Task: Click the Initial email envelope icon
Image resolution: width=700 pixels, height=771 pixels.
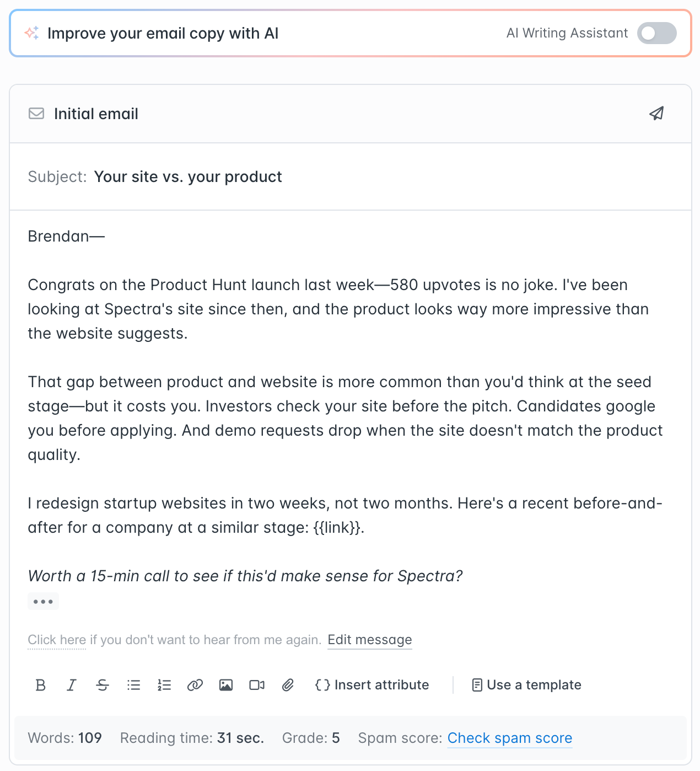Action: (36, 114)
